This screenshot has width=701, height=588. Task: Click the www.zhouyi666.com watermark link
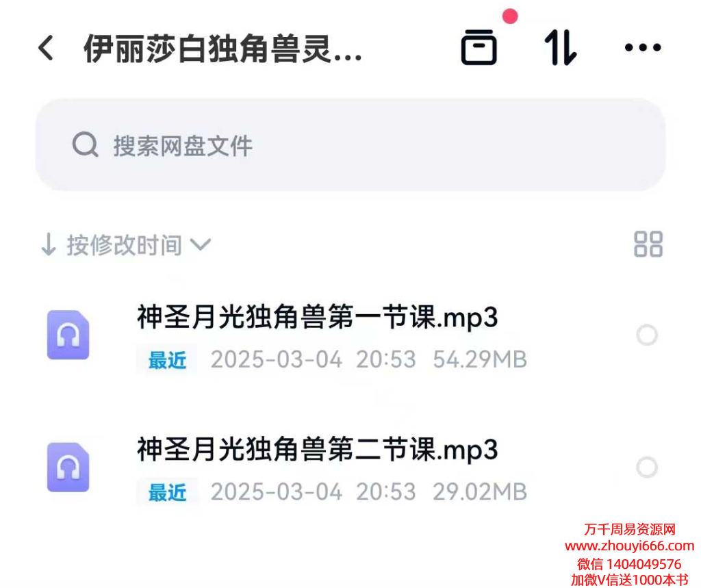pos(630,546)
